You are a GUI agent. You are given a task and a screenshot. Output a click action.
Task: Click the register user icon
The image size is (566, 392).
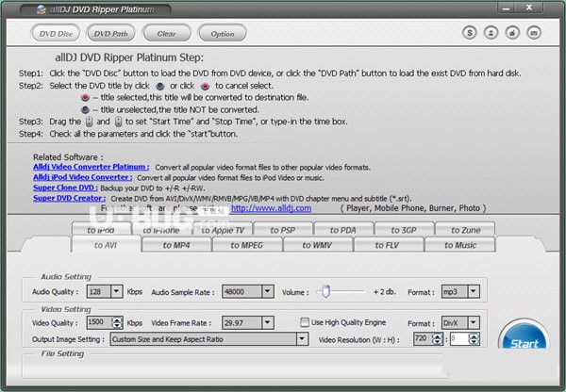491,33
